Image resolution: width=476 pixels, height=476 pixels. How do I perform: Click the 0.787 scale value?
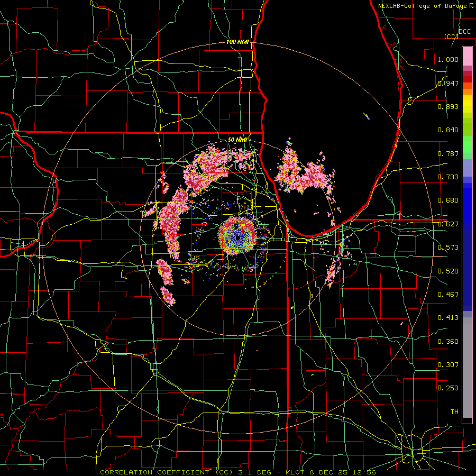click(448, 153)
